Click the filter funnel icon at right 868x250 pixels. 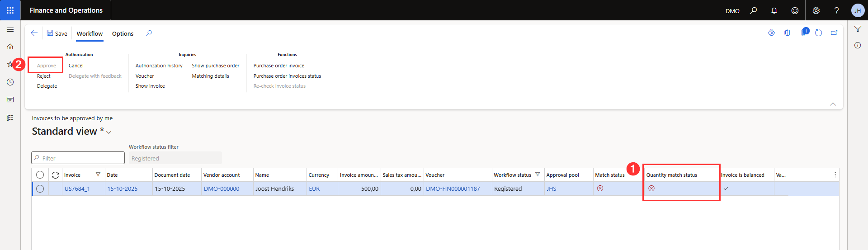tap(858, 29)
